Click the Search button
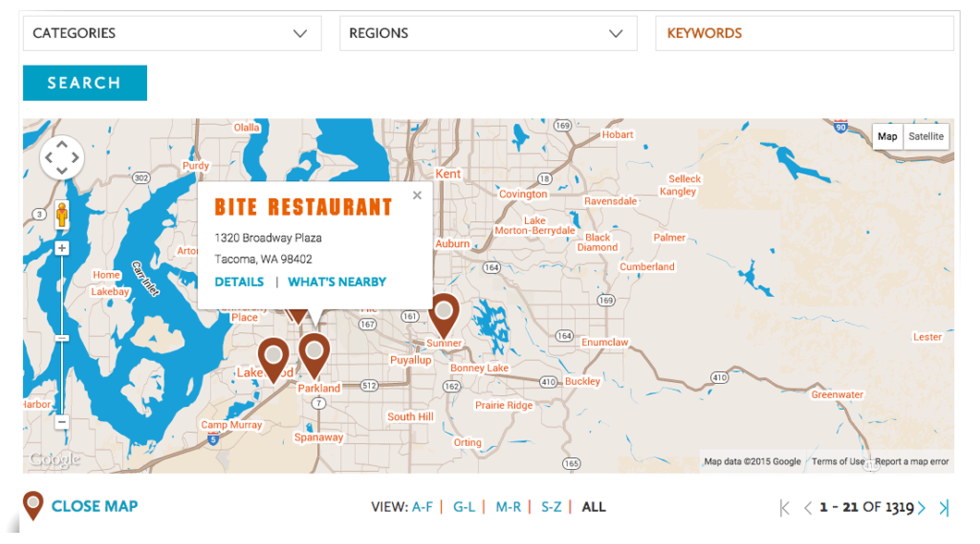The image size is (980, 544). tap(85, 82)
